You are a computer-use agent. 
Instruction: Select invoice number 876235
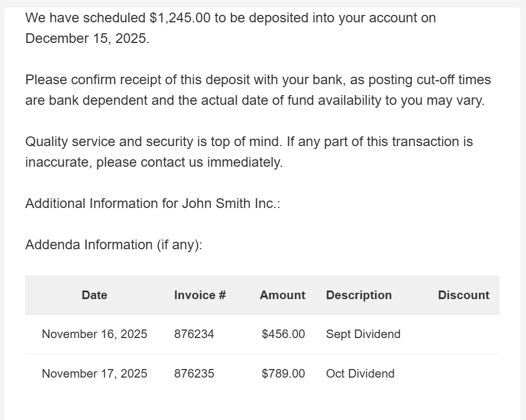pos(194,374)
